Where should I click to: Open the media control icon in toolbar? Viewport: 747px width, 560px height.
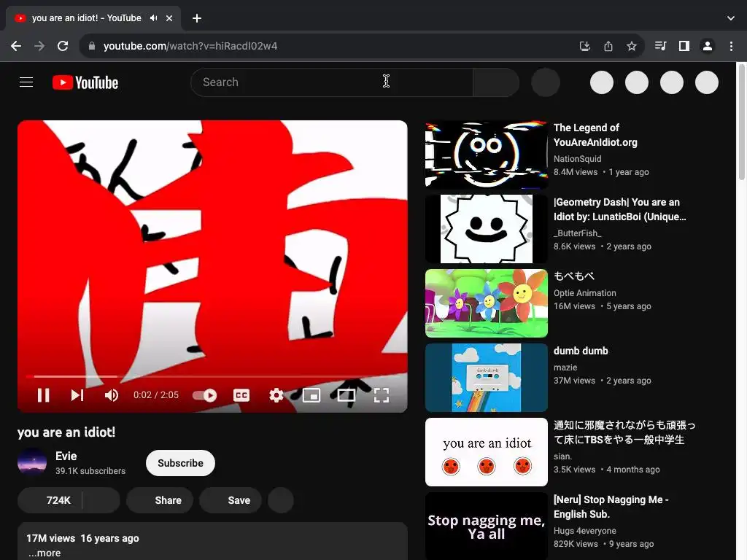click(x=660, y=46)
